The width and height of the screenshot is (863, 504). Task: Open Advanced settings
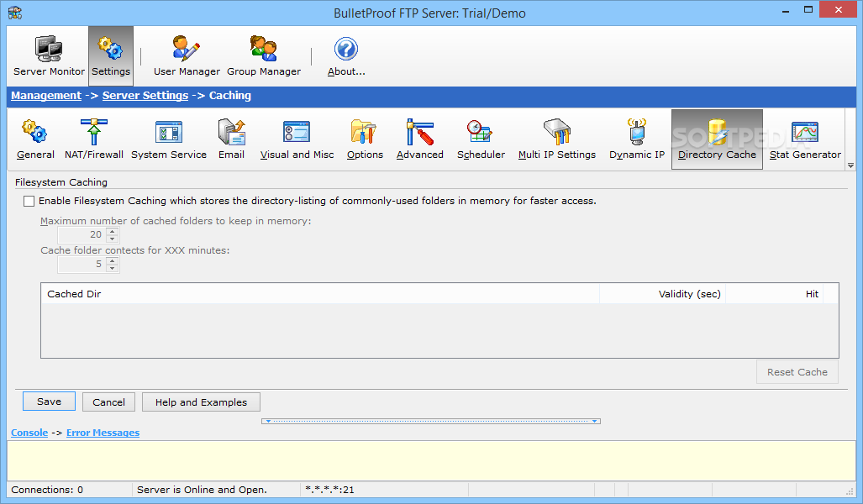pyautogui.click(x=419, y=139)
